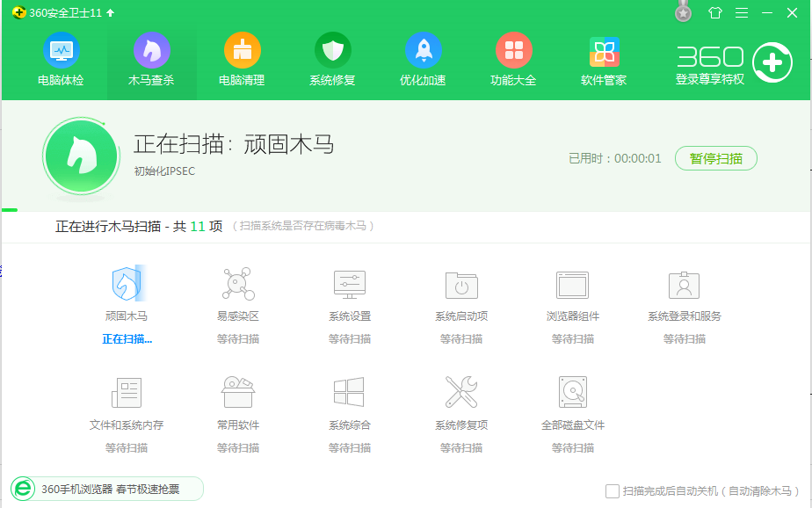Screen dimensions: 812x508
Task: Select 木马查杀 trojan scan icon
Action: [x=152, y=50]
